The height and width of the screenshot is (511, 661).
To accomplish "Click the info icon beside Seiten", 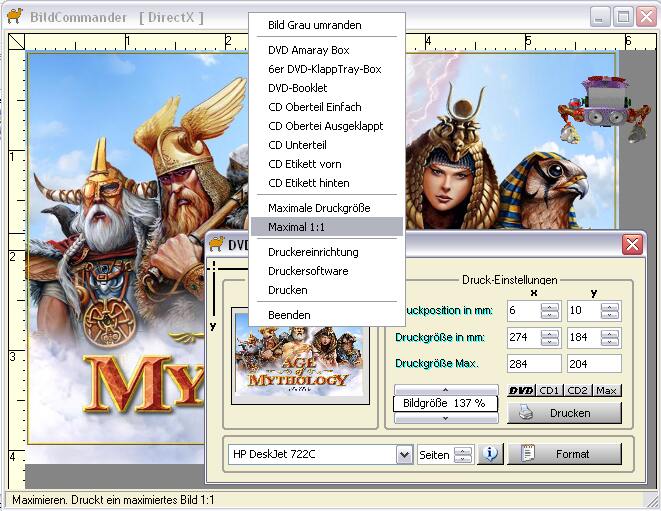I will (x=490, y=454).
